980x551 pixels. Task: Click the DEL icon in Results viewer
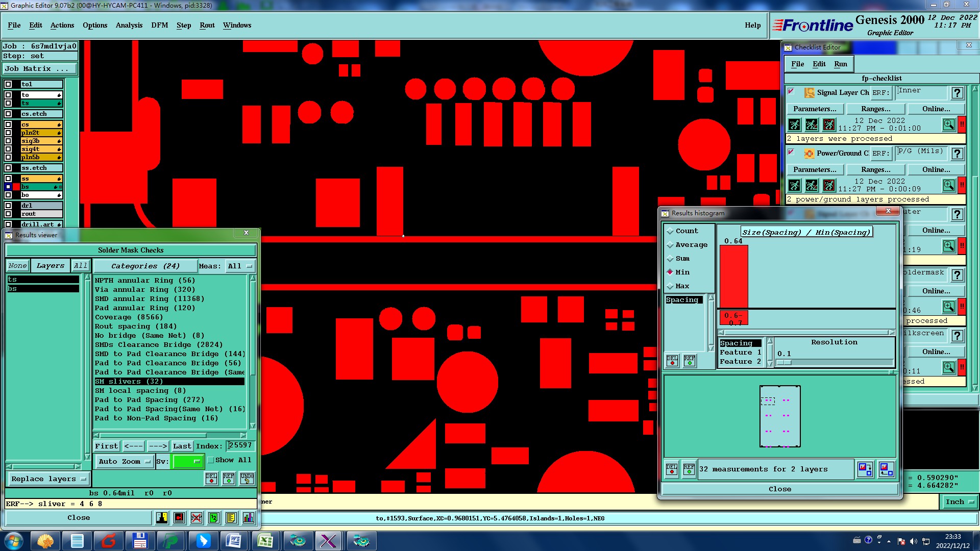[211, 478]
